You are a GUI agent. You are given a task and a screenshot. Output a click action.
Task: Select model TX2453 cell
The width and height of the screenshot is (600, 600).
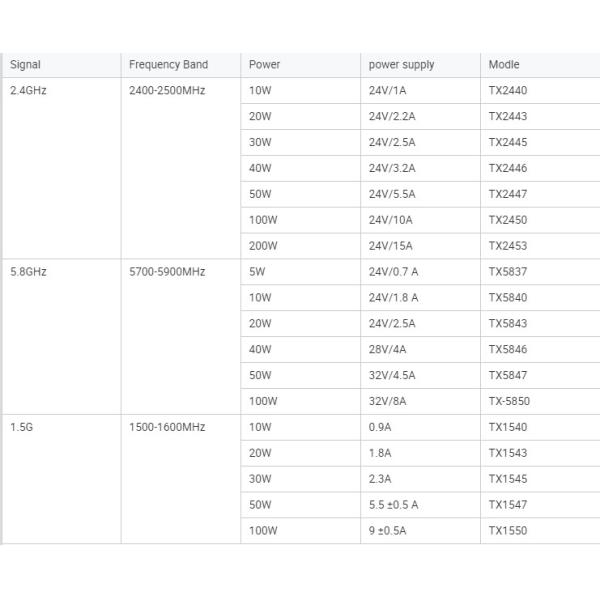point(507,246)
